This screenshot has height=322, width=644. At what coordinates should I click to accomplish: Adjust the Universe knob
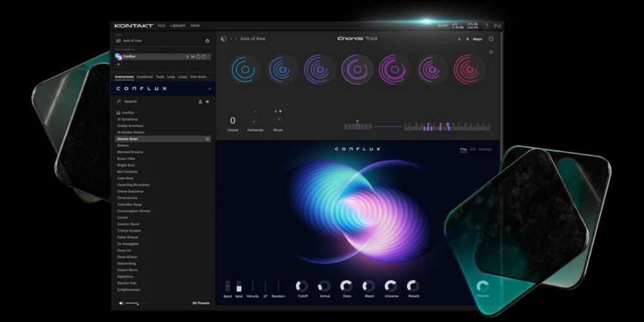391,287
